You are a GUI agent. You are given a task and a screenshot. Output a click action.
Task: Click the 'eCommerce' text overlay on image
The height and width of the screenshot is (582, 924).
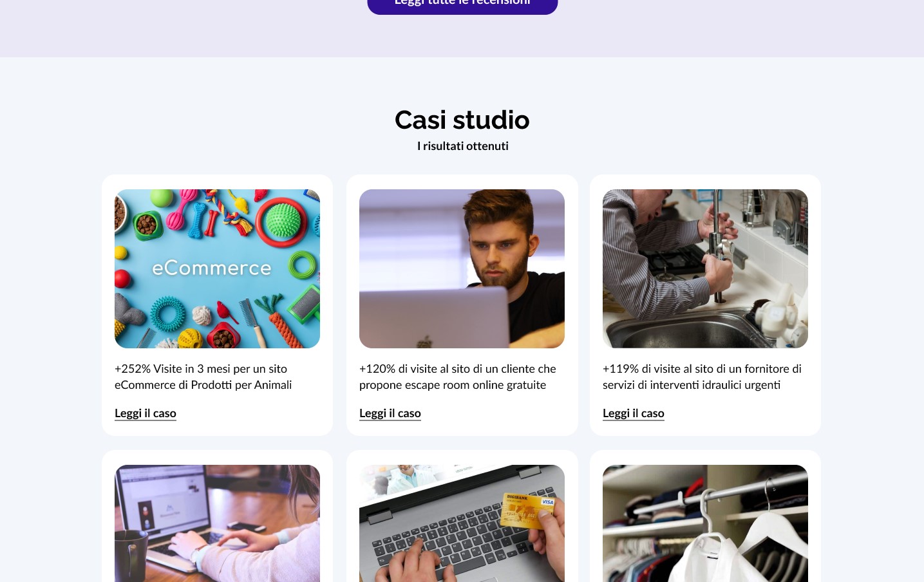pos(212,268)
